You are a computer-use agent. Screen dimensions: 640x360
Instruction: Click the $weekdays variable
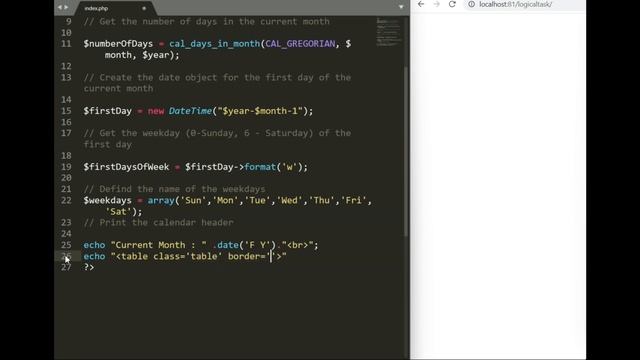pos(107,200)
